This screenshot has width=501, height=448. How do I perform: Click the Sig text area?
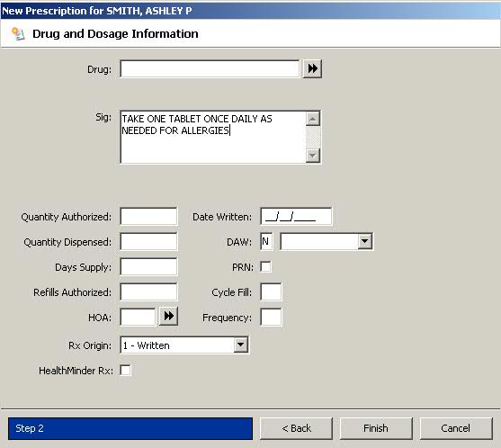[x=213, y=137]
